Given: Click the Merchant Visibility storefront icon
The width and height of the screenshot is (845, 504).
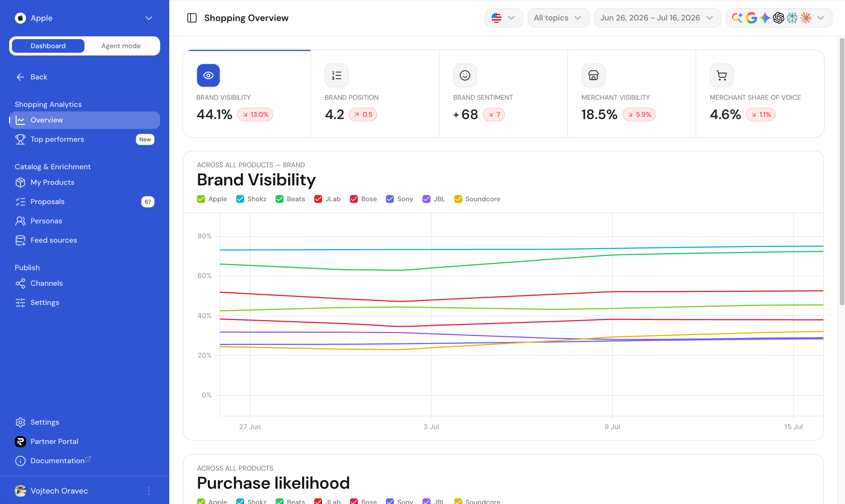Looking at the screenshot, I should [x=593, y=75].
